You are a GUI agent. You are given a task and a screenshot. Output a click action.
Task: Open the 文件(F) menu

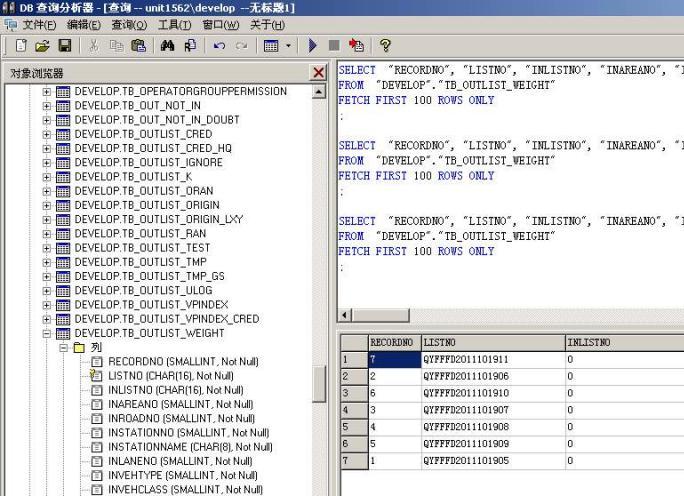(x=39, y=24)
